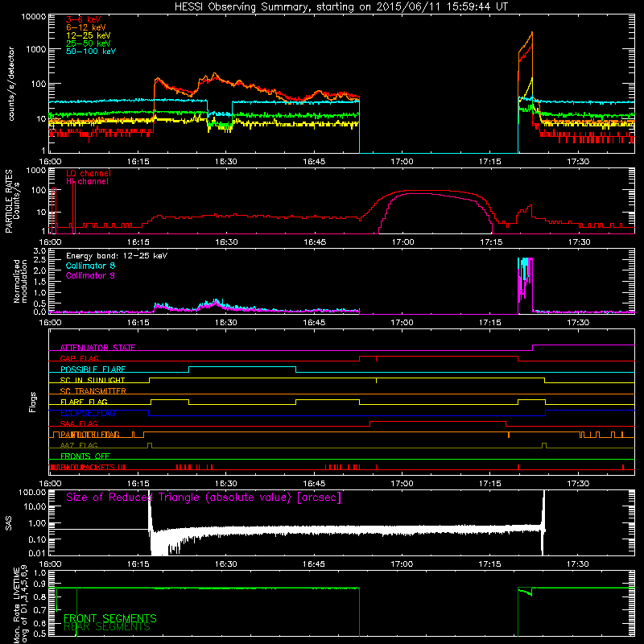The image size is (644, 644).
Task: Click the ATTENUATOR STATE step up near 17:22
Action: pos(533,348)
